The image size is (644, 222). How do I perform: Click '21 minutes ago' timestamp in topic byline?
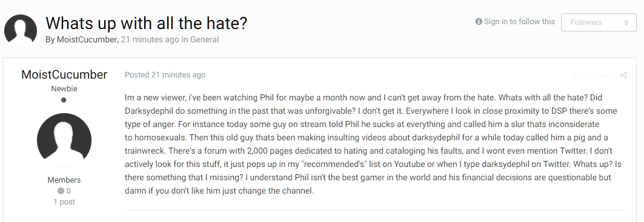pyautogui.click(x=150, y=39)
